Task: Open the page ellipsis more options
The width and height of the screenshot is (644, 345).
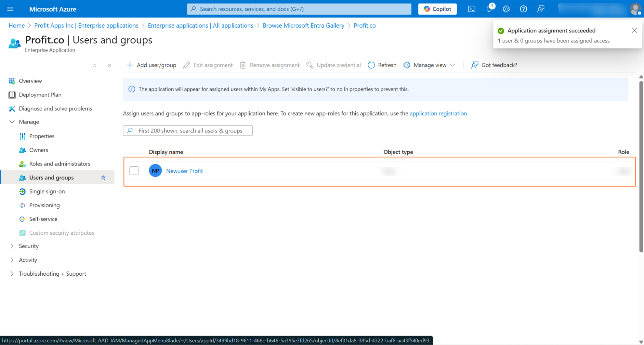Action: pos(166,40)
